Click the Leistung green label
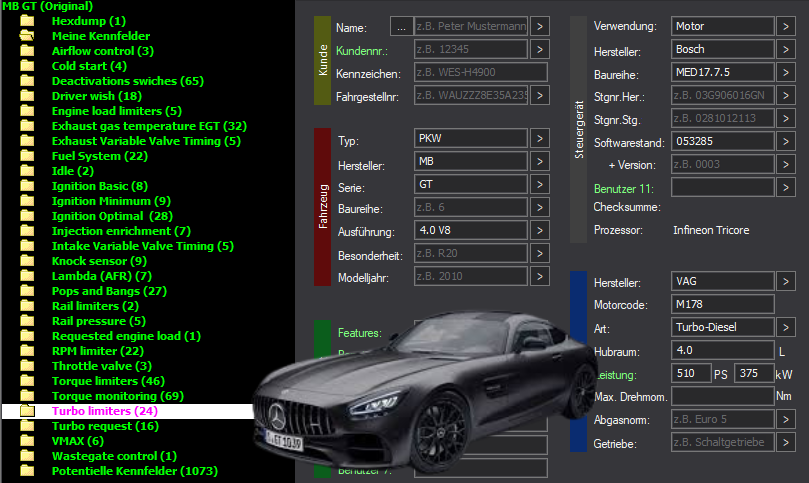This screenshot has height=483, width=809. pos(616,375)
